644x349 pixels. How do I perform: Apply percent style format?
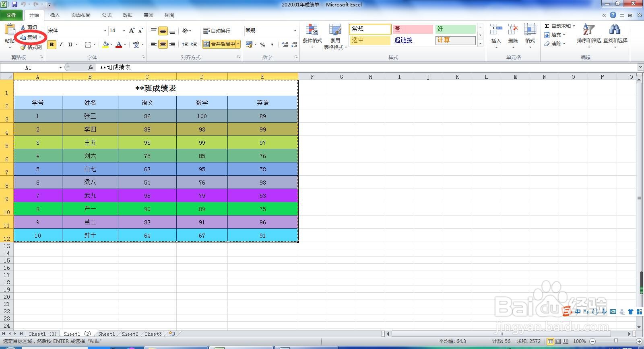click(262, 45)
